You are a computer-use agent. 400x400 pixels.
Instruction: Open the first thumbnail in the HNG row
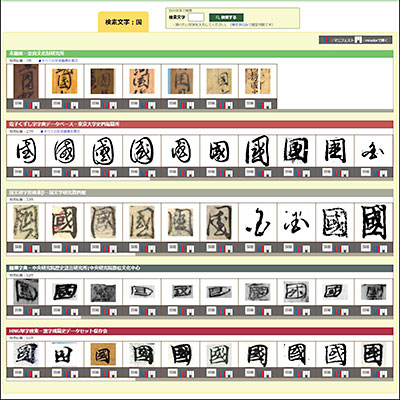[26, 354]
